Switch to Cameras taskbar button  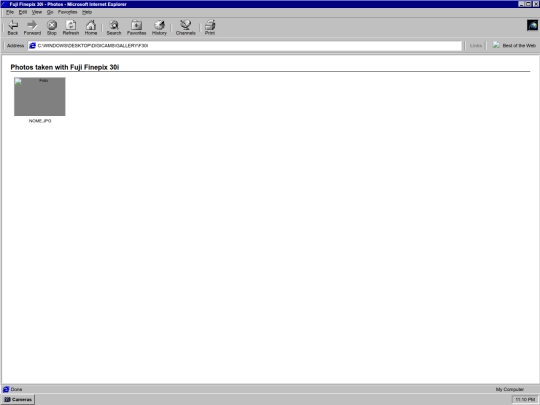18,399
